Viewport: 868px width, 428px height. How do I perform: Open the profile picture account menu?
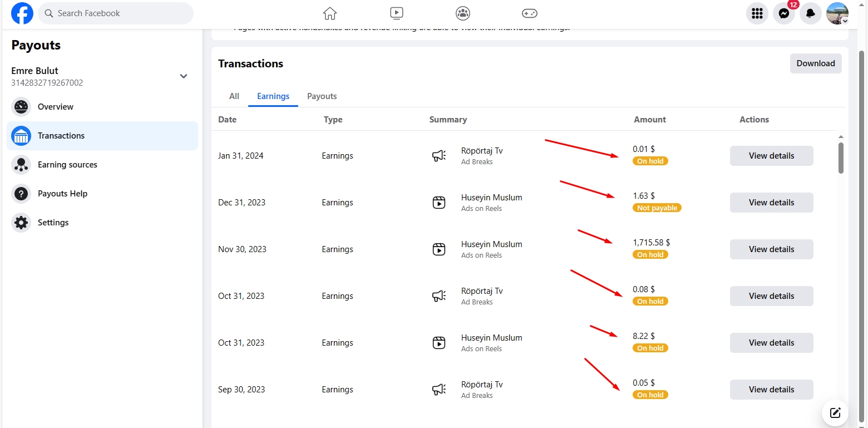tap(837, 14)
